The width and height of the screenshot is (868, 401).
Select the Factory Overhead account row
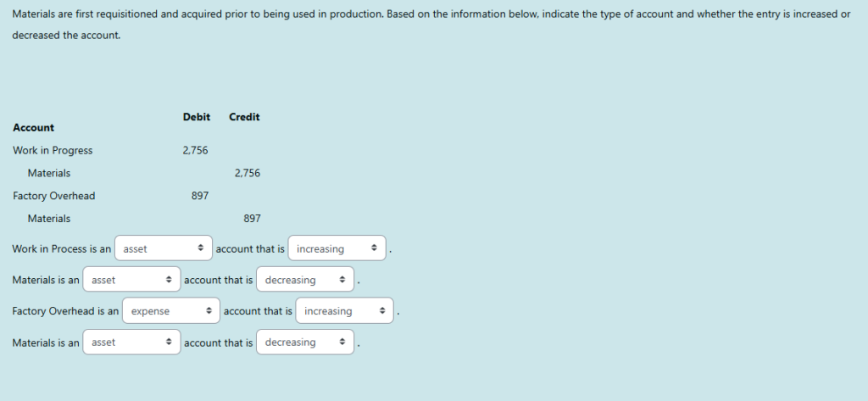53,196
